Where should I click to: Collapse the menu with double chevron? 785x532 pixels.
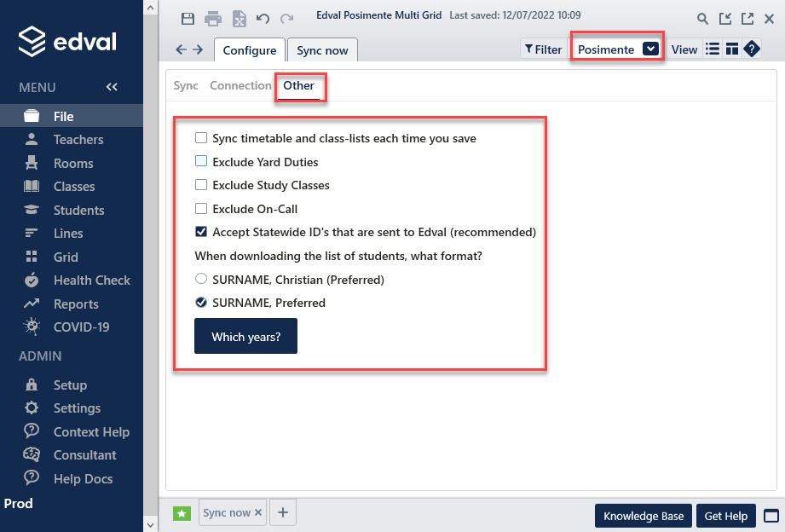112,87
